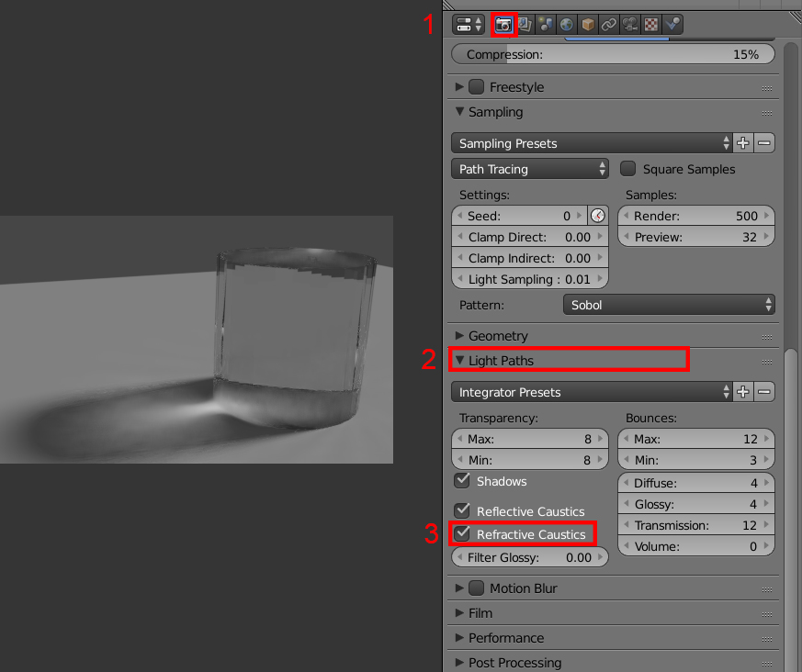Click the Filter Glossy slider
802x672 pixels.
[x=530, y=557]
